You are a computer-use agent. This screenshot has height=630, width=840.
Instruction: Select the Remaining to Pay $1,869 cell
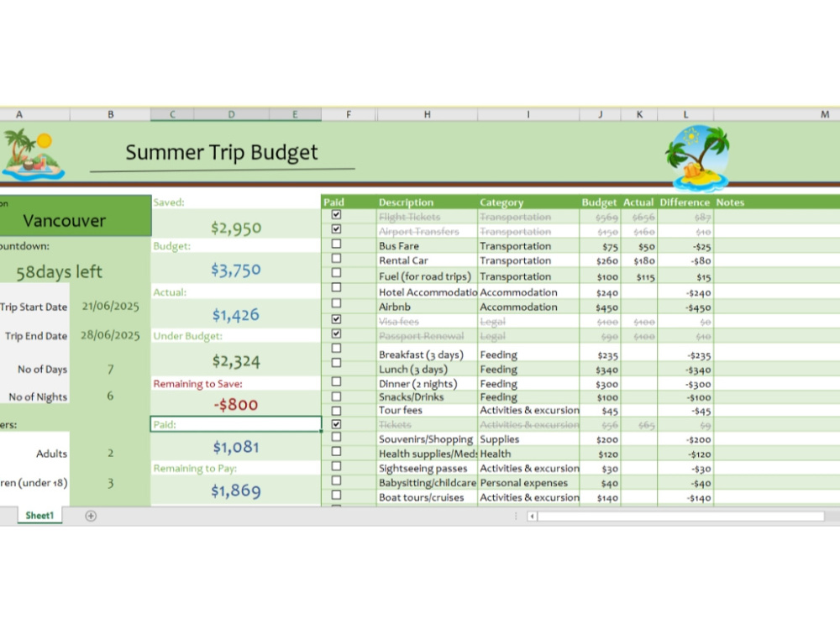point(236,491)
